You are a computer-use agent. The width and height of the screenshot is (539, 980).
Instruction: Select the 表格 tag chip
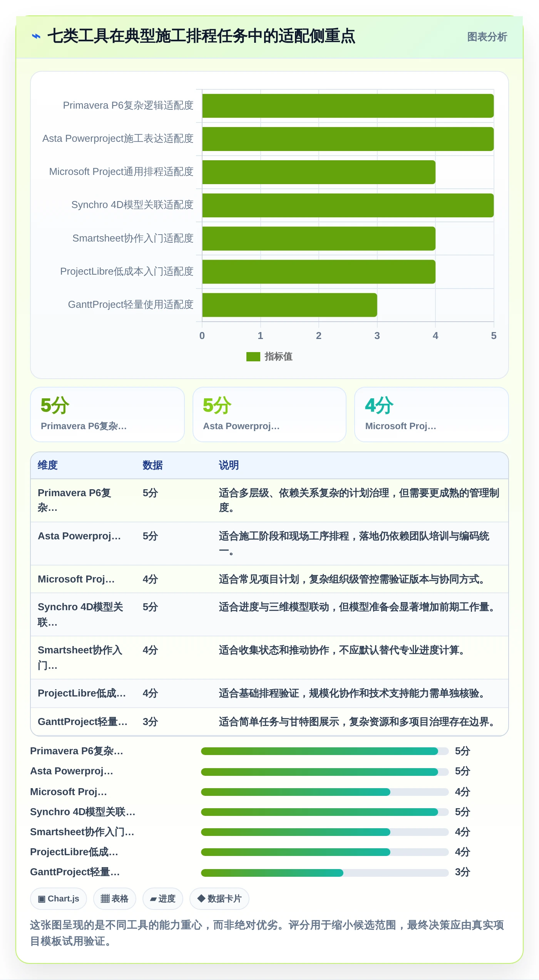[115, 899]
